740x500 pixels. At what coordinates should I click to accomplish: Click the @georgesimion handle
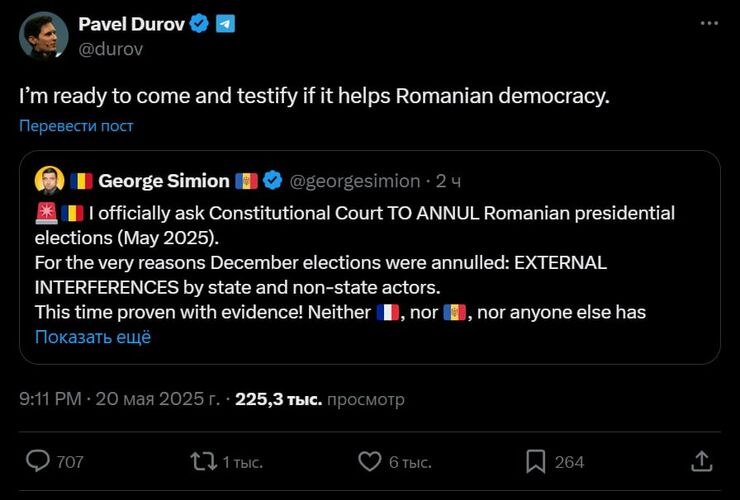pos(354,181)
